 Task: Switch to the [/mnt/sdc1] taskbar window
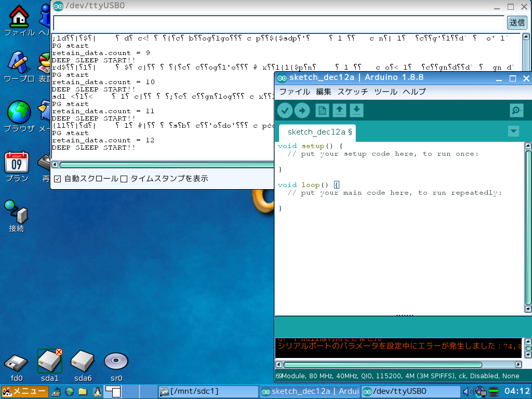coord(208,392)
